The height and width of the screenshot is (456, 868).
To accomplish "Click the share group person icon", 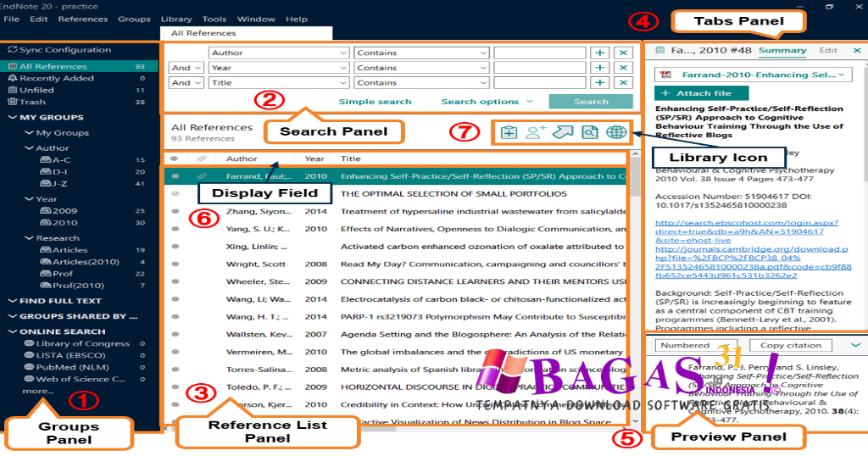I will (536, 131).
